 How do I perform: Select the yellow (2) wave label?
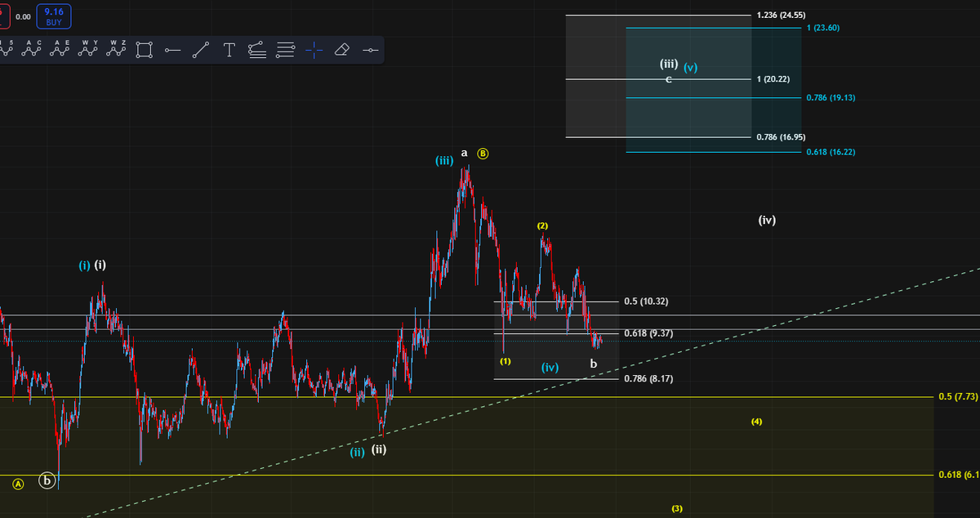click(x=542, y=226)
